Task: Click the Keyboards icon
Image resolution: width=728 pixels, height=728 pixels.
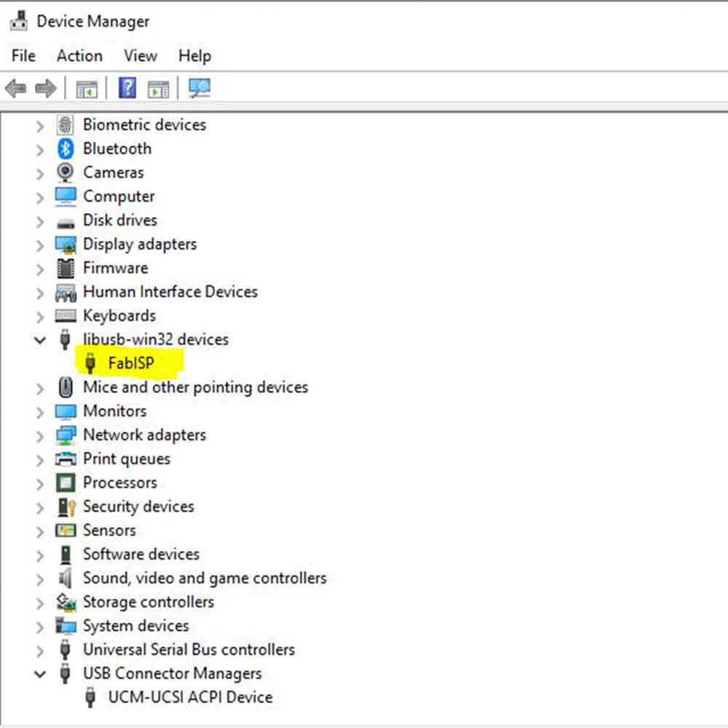Action: coord(66,316)
